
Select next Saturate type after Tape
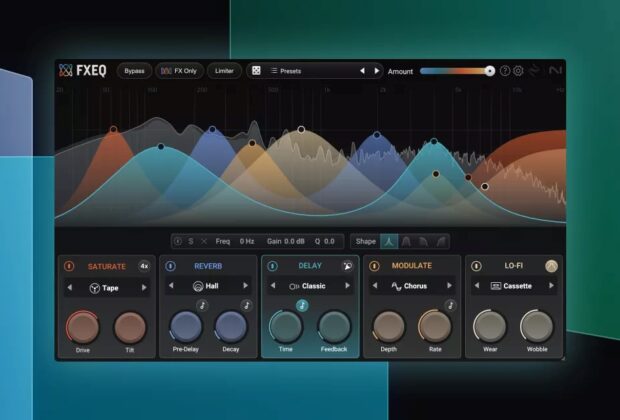(x=144, y=288)
